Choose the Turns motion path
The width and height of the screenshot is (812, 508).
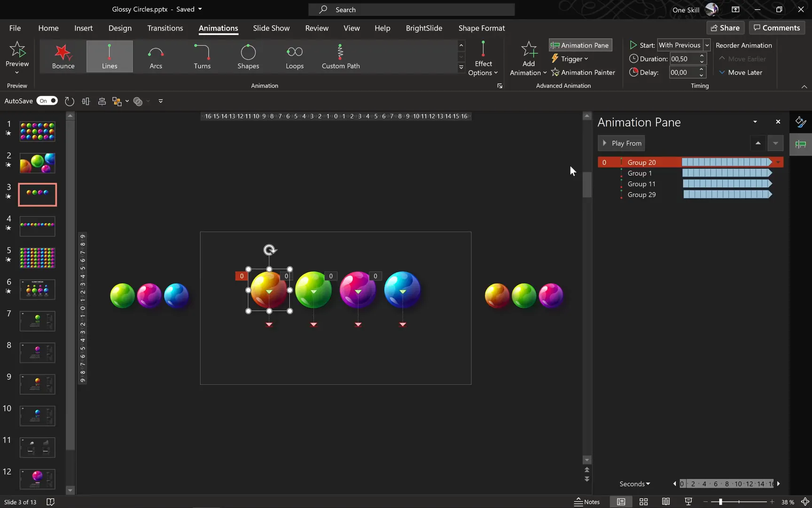202,56
